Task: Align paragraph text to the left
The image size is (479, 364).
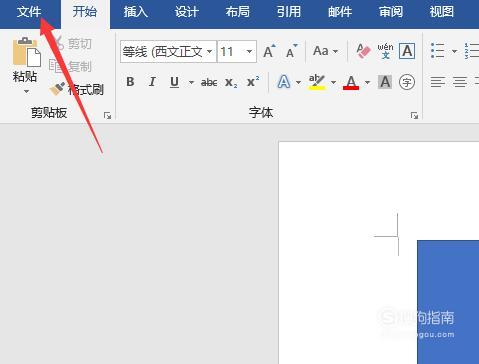Action: (x=438, y=82)
